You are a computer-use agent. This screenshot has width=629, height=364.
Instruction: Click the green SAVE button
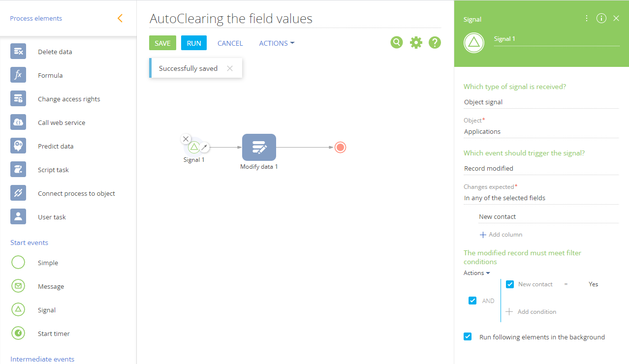coord(162,43)
